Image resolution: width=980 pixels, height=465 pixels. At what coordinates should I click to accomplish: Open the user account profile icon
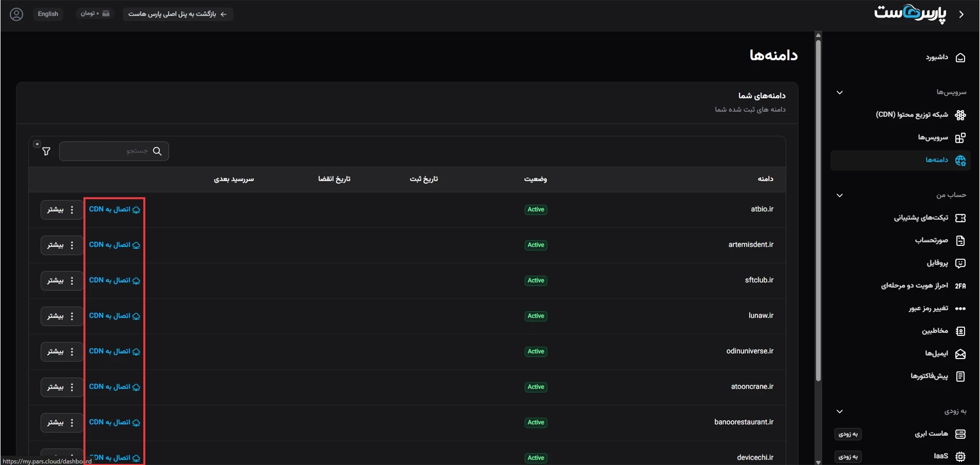[x=16, y=14]
